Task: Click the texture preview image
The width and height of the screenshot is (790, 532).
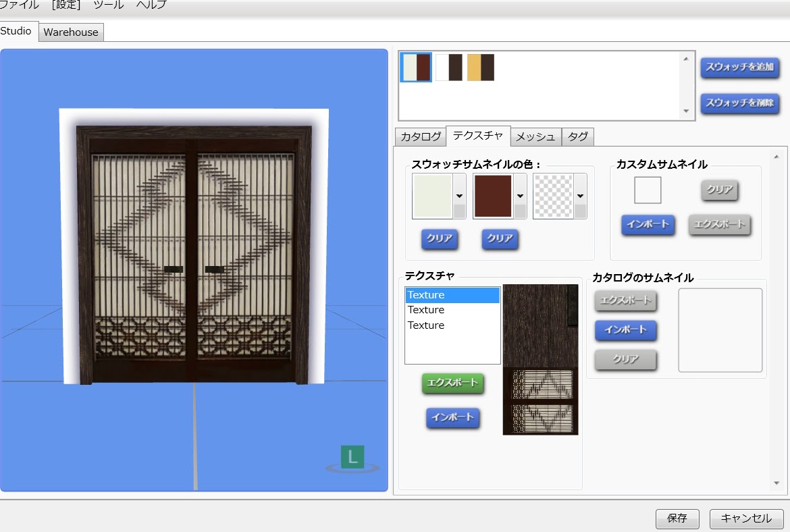Action: pos(540,359)
